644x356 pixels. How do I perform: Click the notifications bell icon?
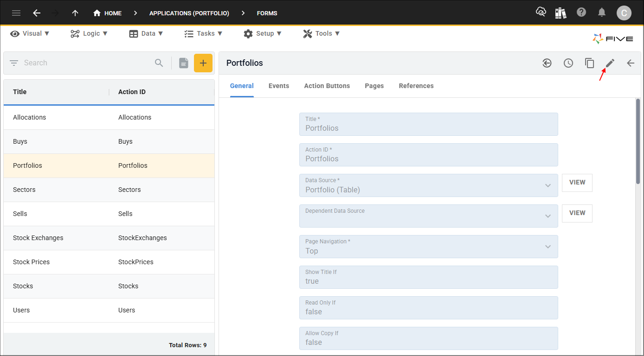[x=602, y=13]
